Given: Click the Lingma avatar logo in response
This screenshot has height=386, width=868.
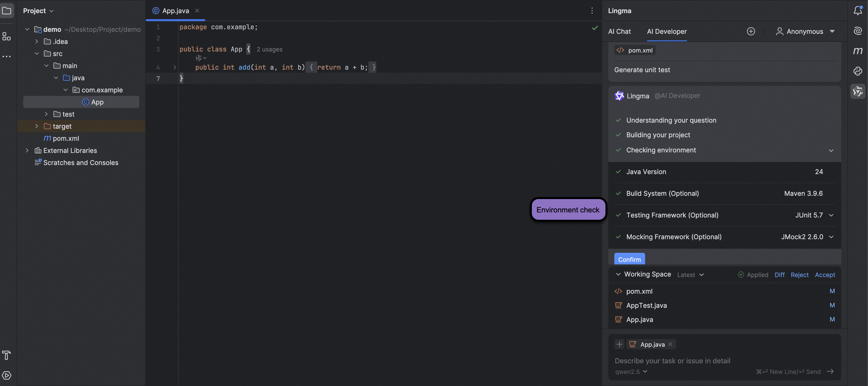Looking at the screenshot, I should tap(619, 96).
